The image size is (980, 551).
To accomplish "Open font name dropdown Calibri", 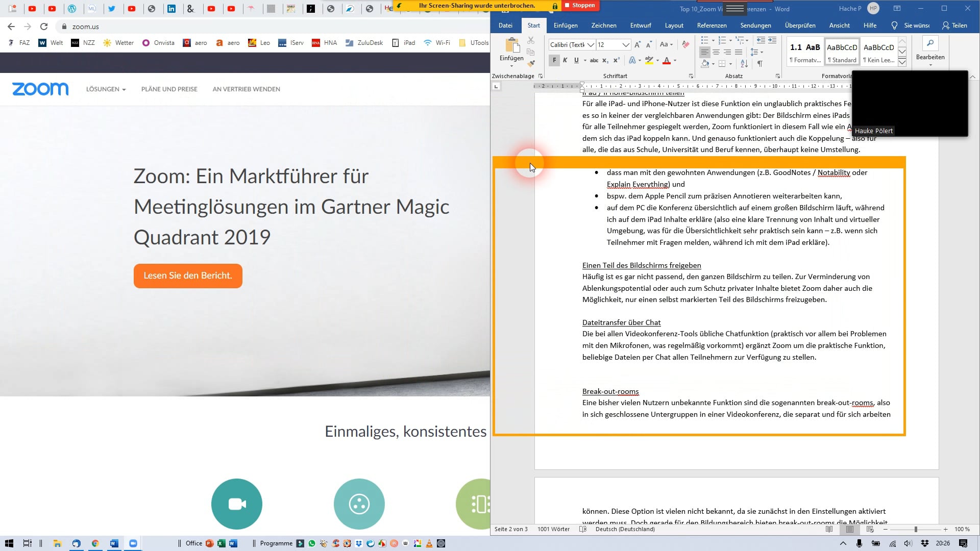I will click(591, 45).
